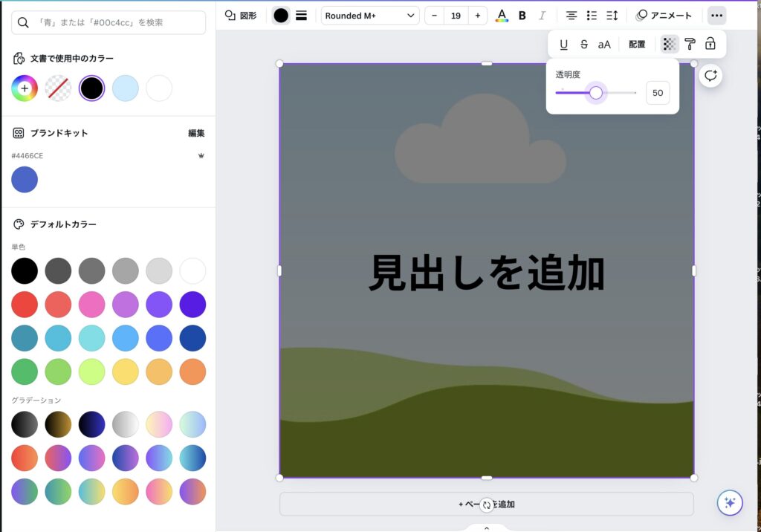Screen dimensions: 761x532
Task: Click the lock icon
Action: coord(710,45)
